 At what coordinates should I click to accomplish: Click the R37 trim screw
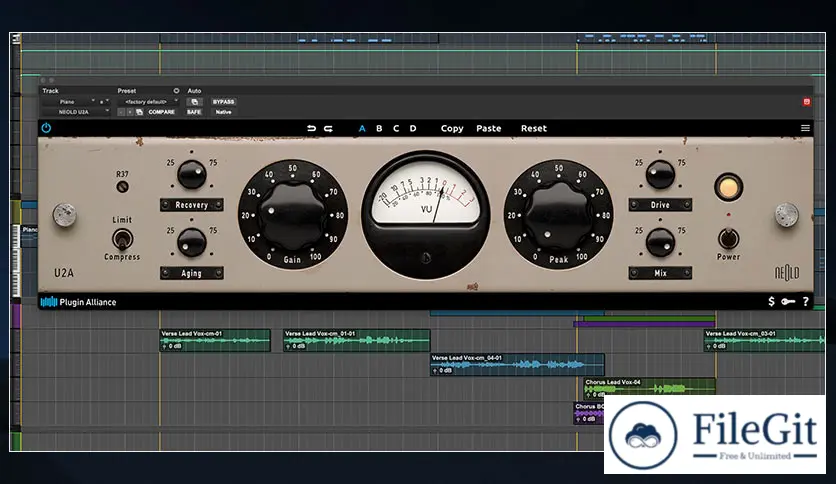(123, 187)
